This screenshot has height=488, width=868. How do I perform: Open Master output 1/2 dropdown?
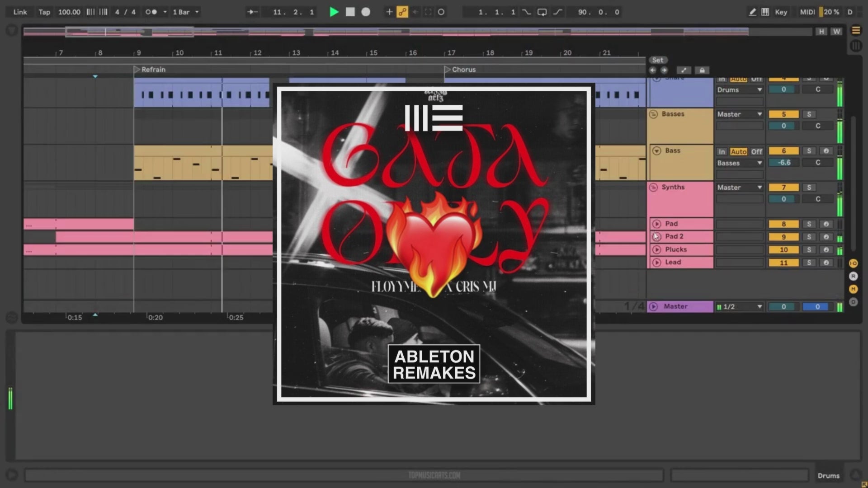[740, 307]
